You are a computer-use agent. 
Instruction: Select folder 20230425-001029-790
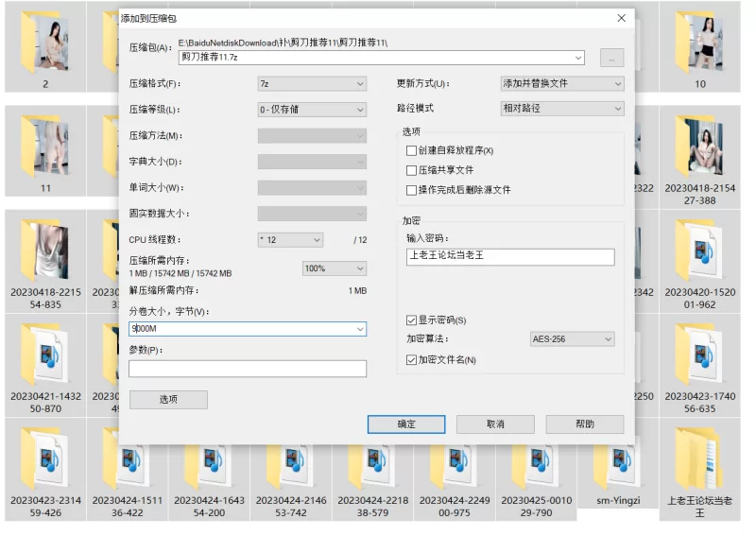coord(536,482)
